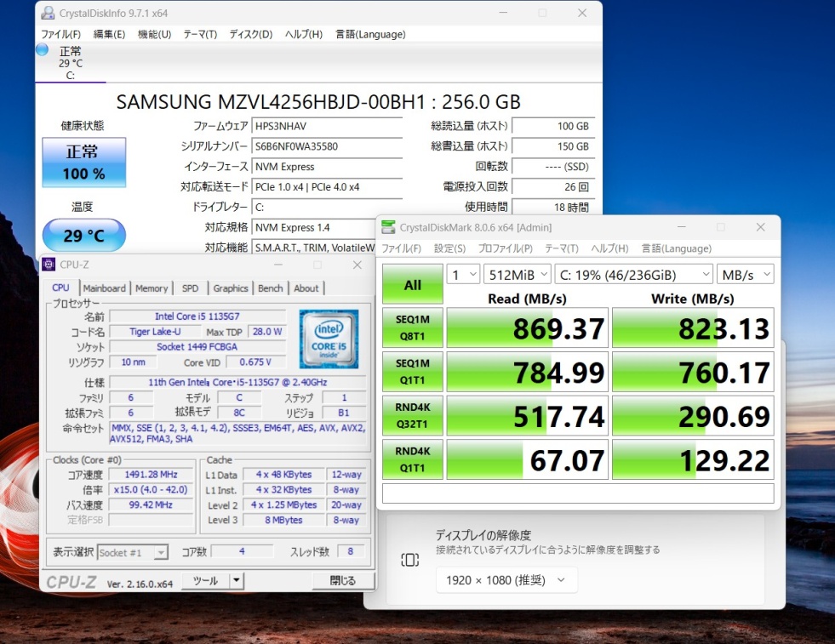Open the Socket #1 dropdown in CPU-Z

tap(133, 552)
